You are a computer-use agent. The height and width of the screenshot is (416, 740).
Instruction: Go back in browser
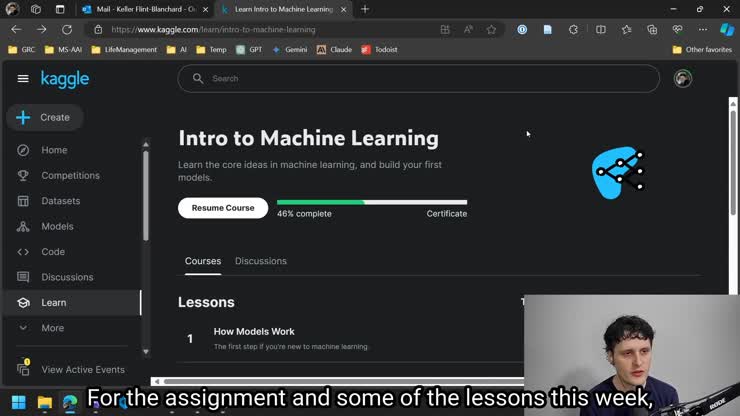pos(16,29)
